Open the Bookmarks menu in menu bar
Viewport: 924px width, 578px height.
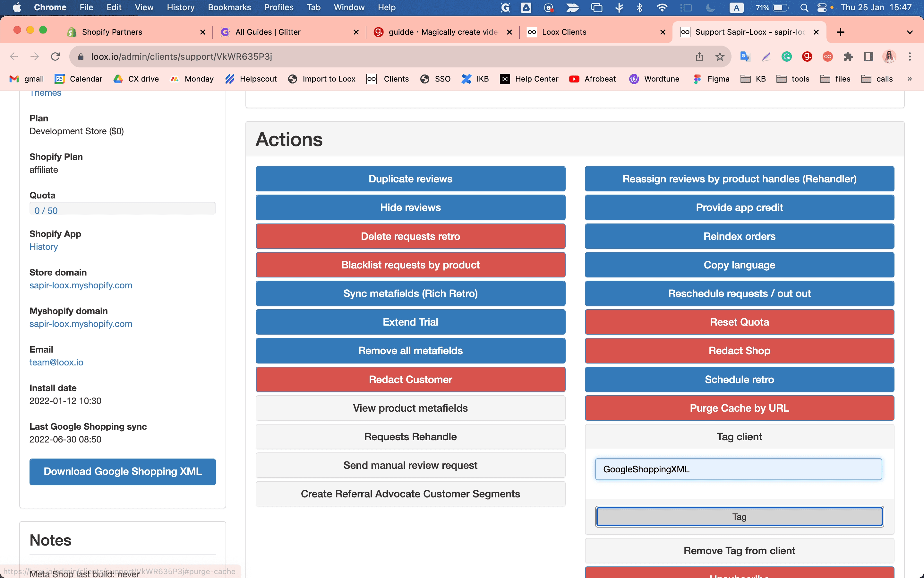tap(229, 8)
